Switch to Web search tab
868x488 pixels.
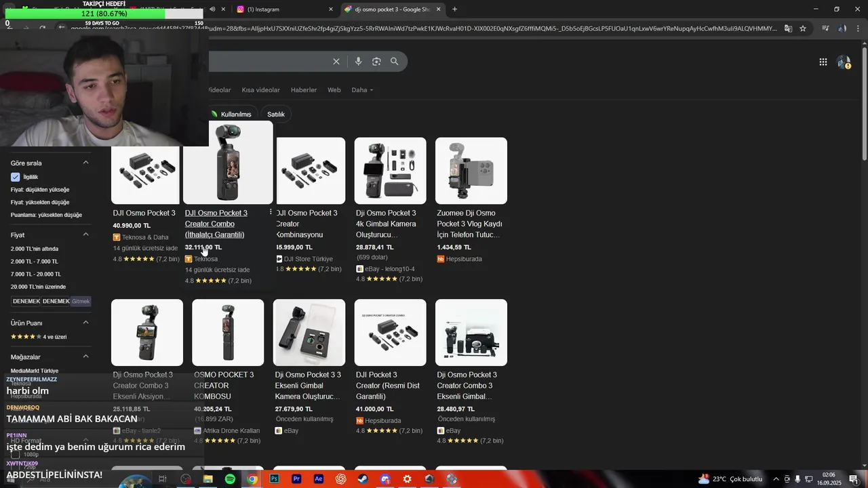click(334, 90)
